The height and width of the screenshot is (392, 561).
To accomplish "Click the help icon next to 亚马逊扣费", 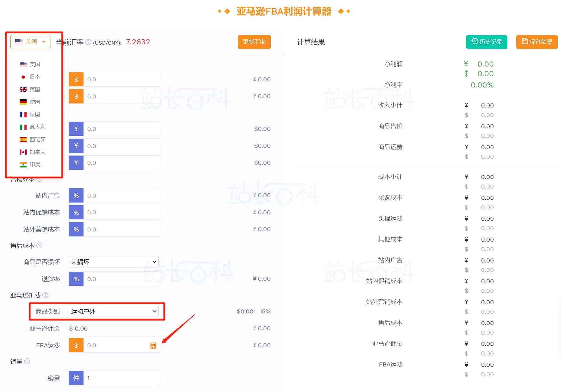I will pos(46,295).
